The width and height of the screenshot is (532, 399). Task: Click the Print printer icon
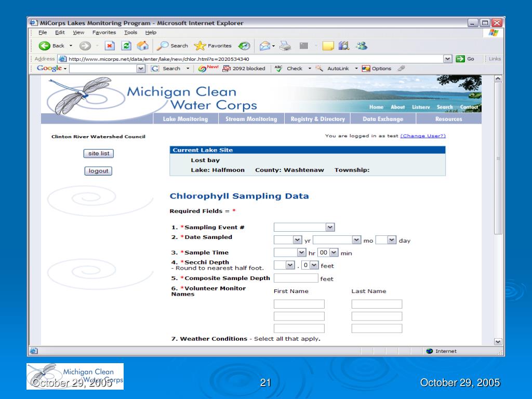285,46
